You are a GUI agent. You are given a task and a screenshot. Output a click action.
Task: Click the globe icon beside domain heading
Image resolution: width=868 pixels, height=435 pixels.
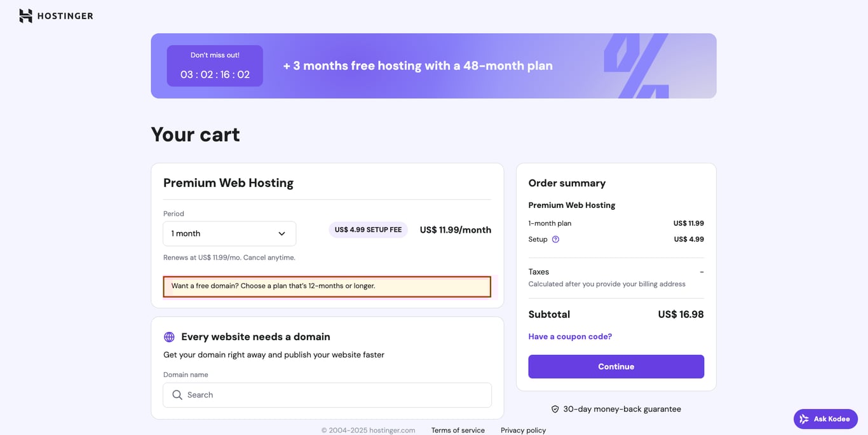click(168, 336)
